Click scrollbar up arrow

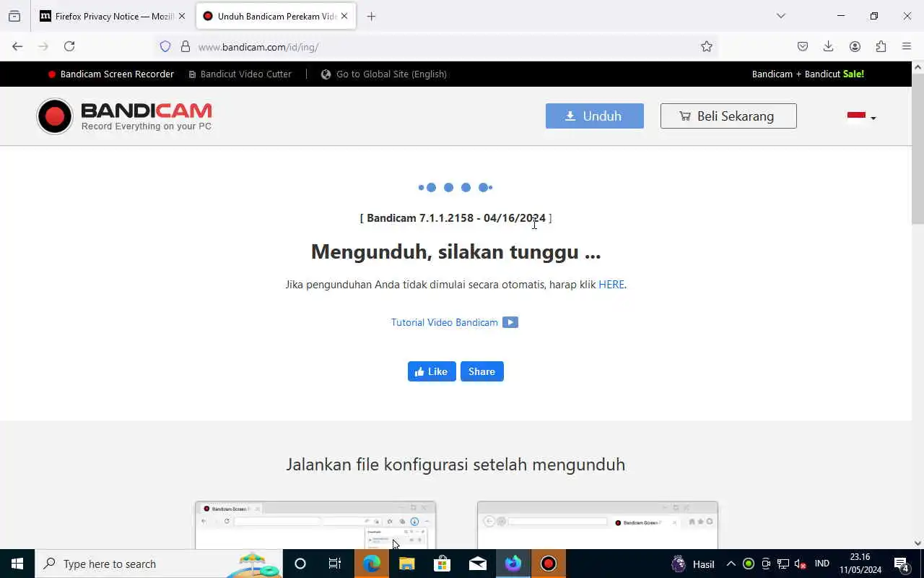coord(918,67)
